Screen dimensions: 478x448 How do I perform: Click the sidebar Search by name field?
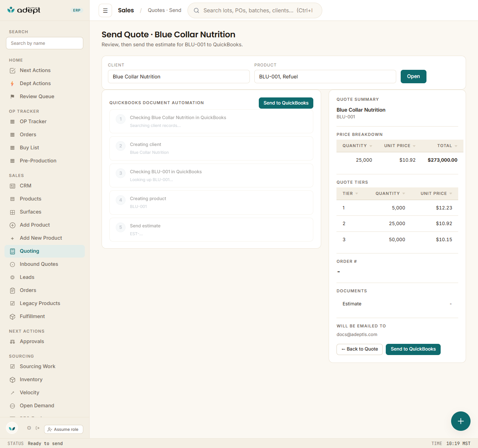[45, 43]
